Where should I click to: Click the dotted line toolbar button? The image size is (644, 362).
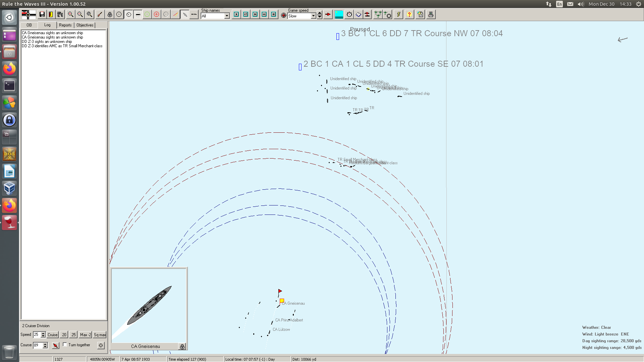[x=194, y=14]
